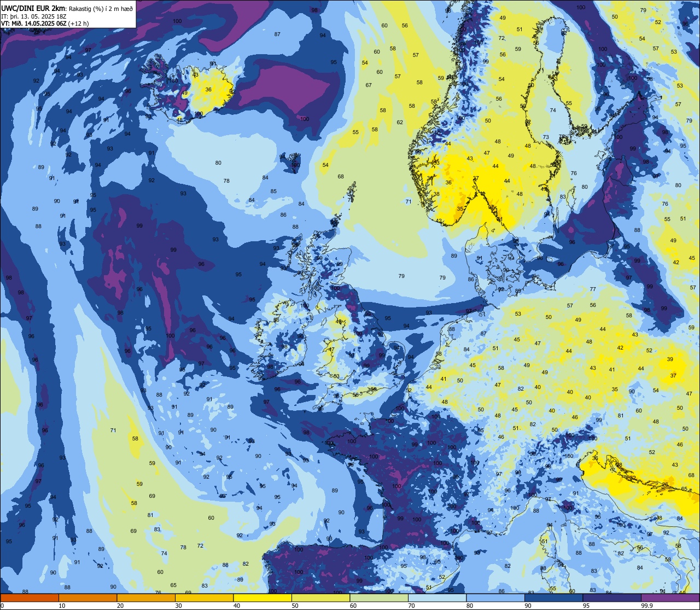Click the amber 30–40 legend color band
The image size is (700, 610).
tap(204, 598)
